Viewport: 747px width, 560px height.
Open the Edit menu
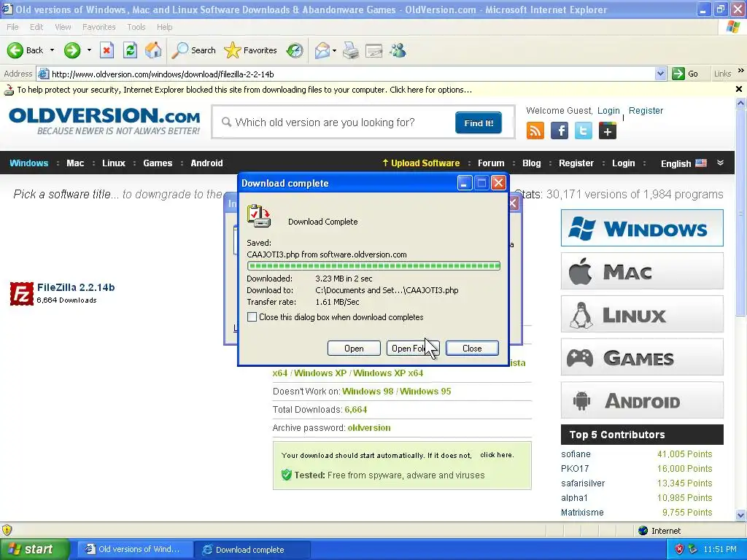pos(36,27)
